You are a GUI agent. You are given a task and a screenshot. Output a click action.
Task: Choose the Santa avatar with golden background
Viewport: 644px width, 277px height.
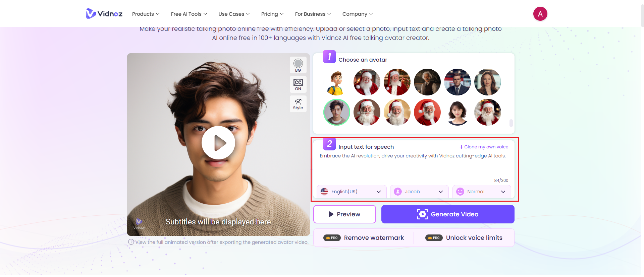click(397, 112)
